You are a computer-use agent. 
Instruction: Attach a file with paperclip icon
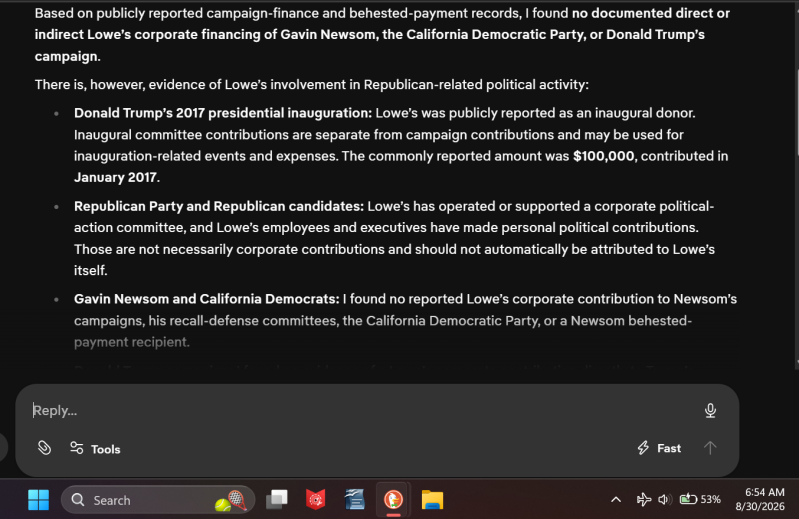point(44,448)
